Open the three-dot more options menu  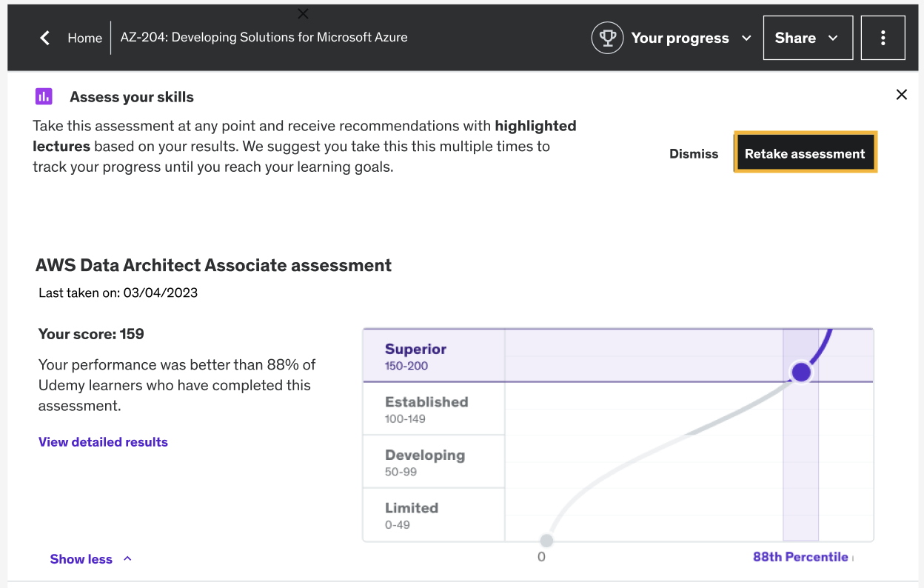pyautogui.click(x=883, y=38)
